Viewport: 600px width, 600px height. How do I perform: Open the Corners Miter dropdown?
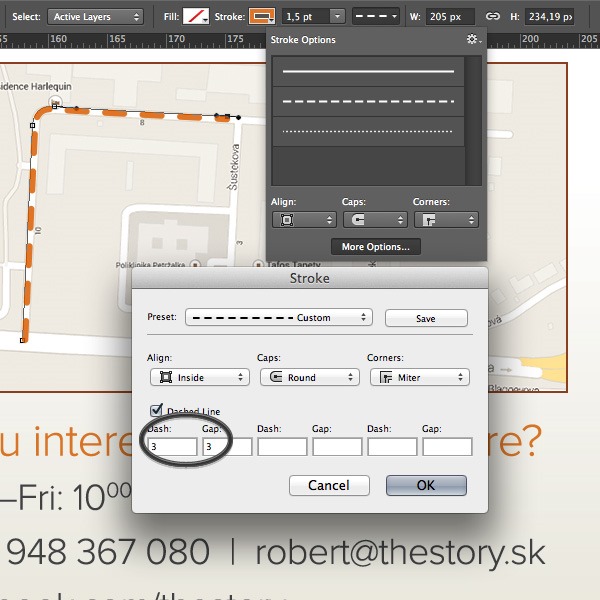(x=419, y=377)
